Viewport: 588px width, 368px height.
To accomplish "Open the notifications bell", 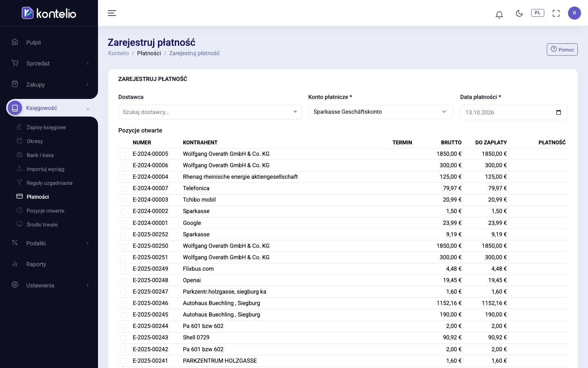I will (x=499, y=14).
